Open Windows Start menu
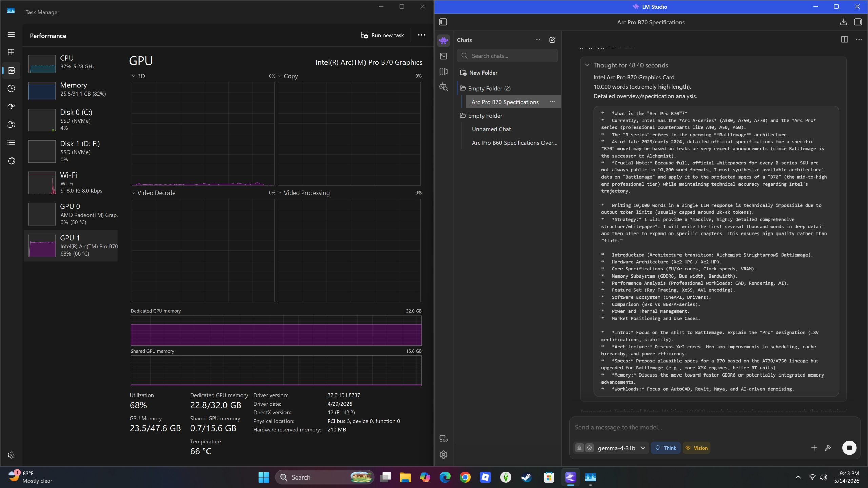The image size is (868, 488). tap(263, 477)
